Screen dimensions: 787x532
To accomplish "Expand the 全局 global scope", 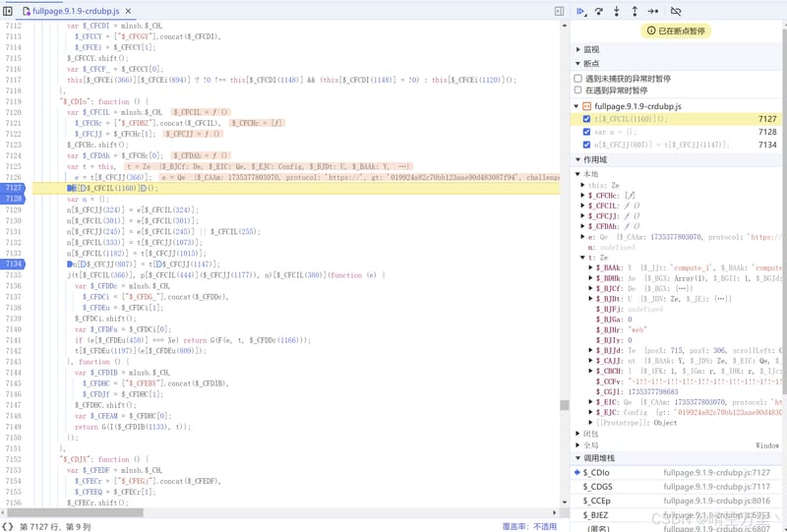I will (x=577, y=445).
